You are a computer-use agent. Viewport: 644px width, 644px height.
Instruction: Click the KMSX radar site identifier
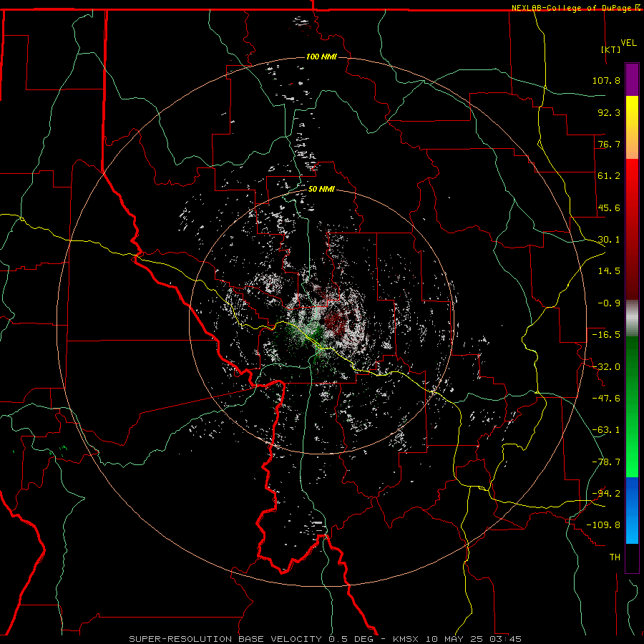[407, 639]
